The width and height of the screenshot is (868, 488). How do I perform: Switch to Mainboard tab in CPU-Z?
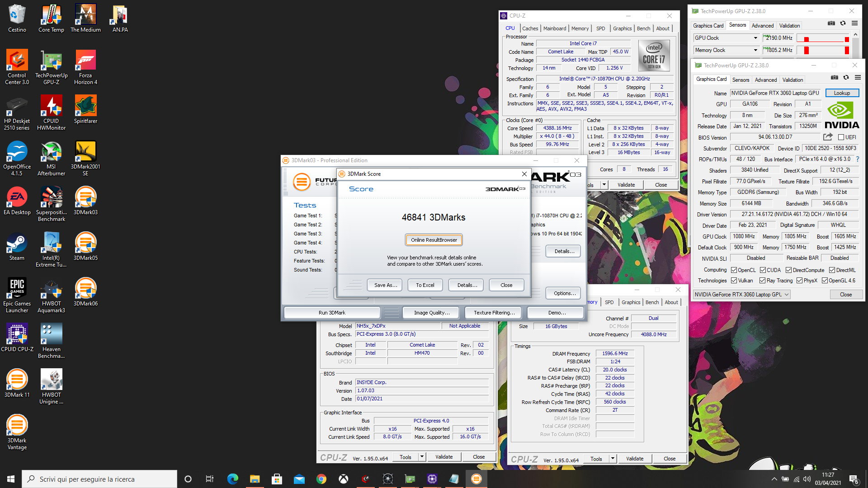click(554, 28)
